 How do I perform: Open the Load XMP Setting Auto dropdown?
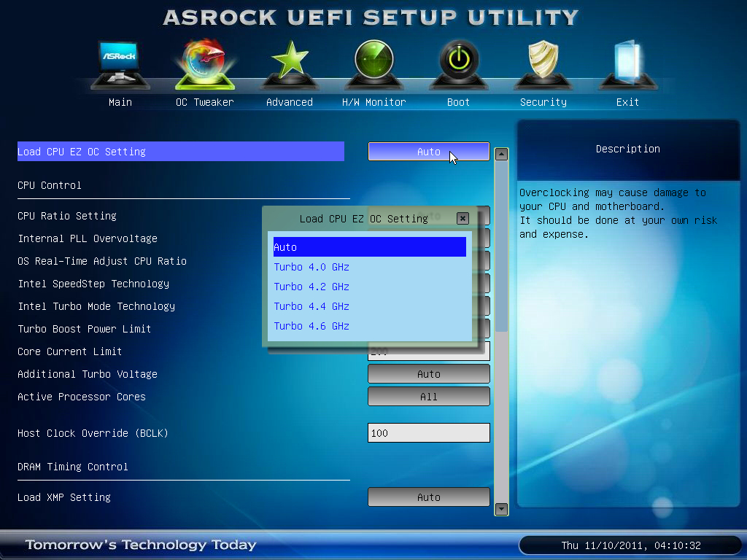(429, 497)
